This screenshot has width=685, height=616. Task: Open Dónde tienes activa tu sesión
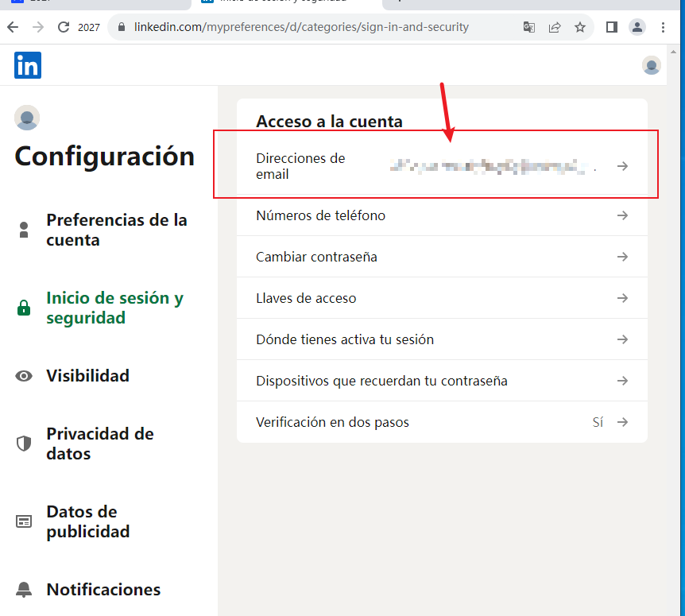point(442,339)
